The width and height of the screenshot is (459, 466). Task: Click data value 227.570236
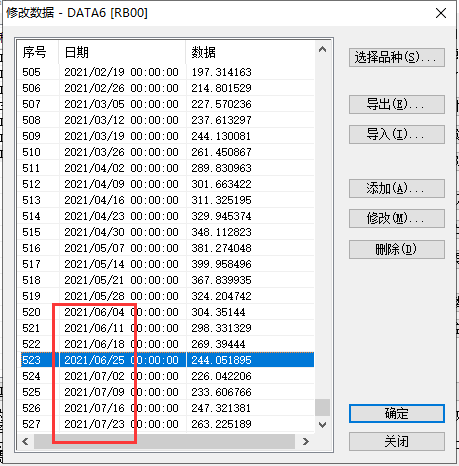(x=221, y=104)
